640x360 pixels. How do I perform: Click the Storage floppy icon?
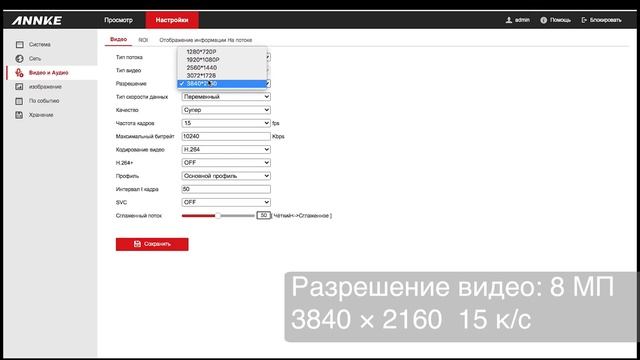tap(19, 115)
